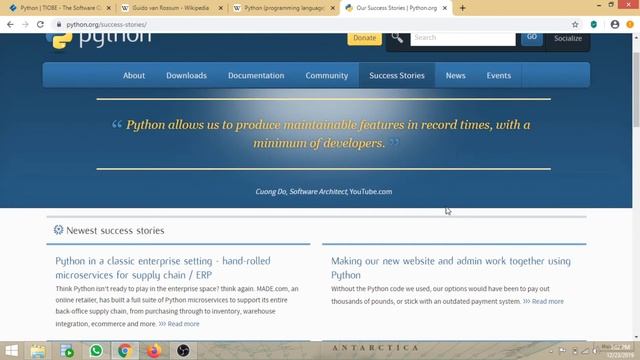Click the address bar URL
The height and width of the screenshot is (360, 640).
coord(107,24)
